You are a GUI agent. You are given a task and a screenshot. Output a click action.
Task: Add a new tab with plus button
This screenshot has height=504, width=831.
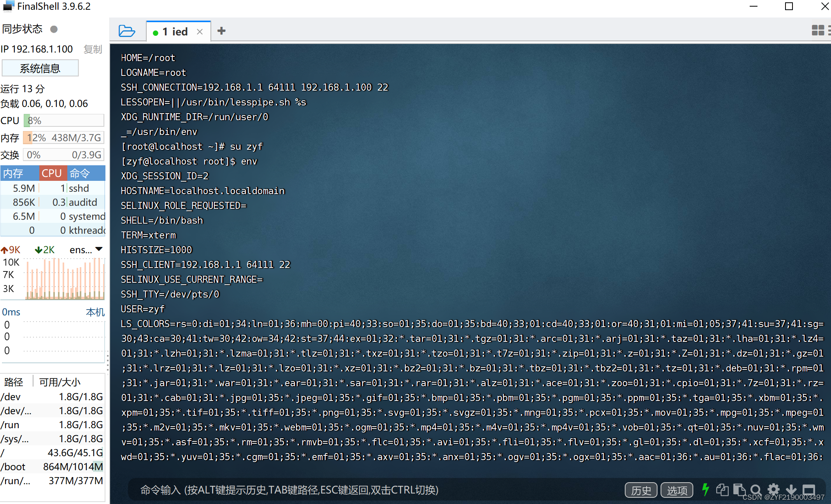tap(221, 31)
